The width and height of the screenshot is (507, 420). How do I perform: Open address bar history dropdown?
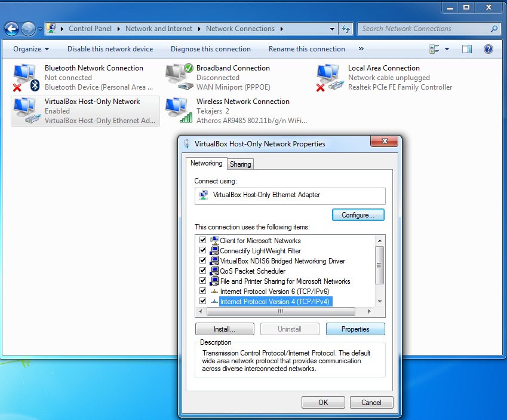pos(332,29)
